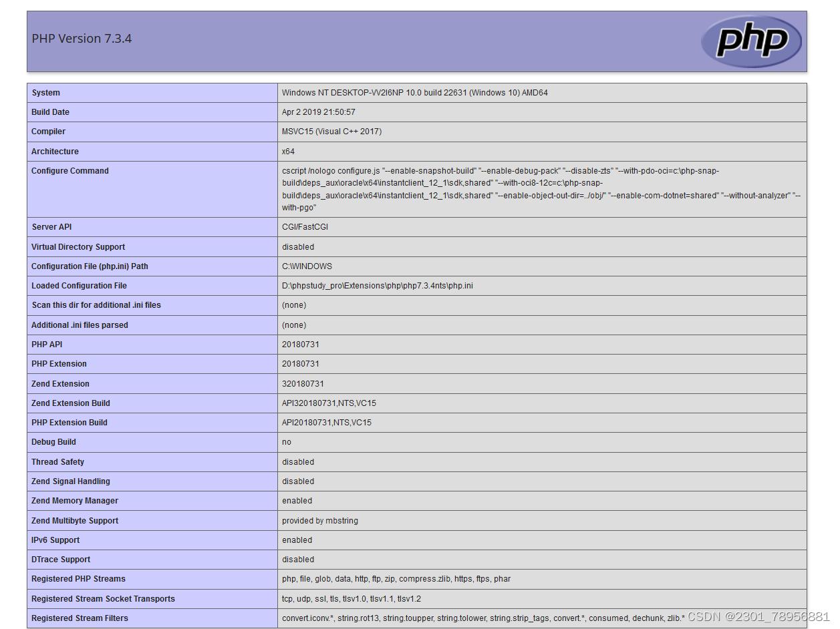Click the Architecture x64 value

pos(288,152)
